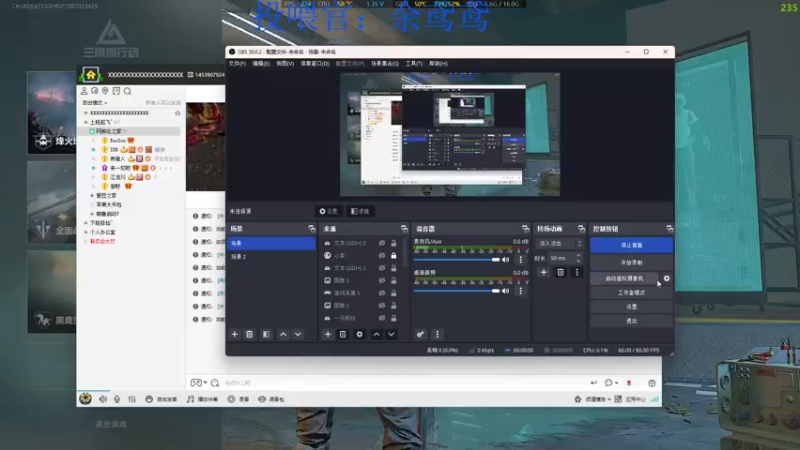Toggle visibility eye for 图像 3 source
Image resolution: width=800 pixels, height=450 pixels.
pos(382,281)
